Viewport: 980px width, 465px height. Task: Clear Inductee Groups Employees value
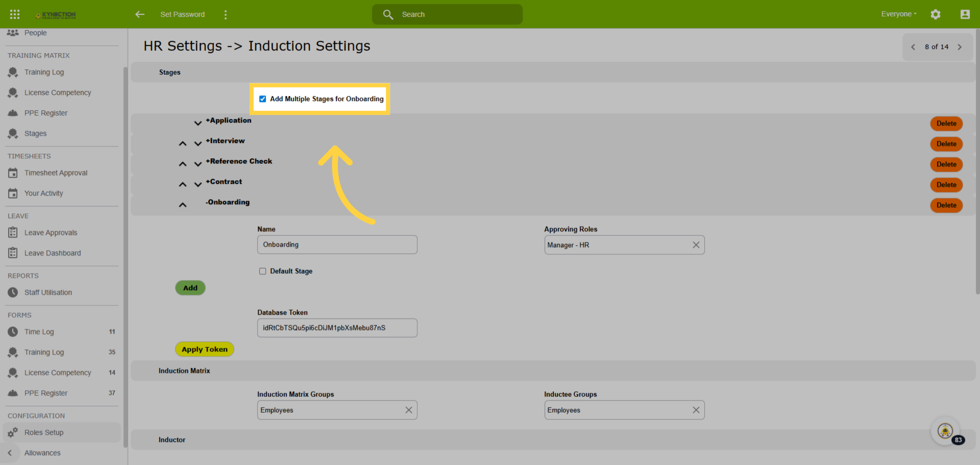coord(696,410)
